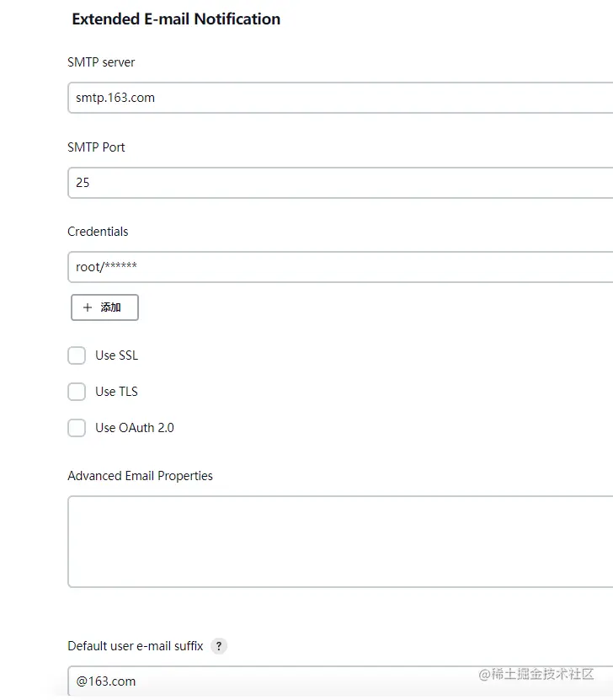Click the Extended E-mail Notification heading
Image resolution: width=613 pixels, height=700 pixels.
[176, 19]
